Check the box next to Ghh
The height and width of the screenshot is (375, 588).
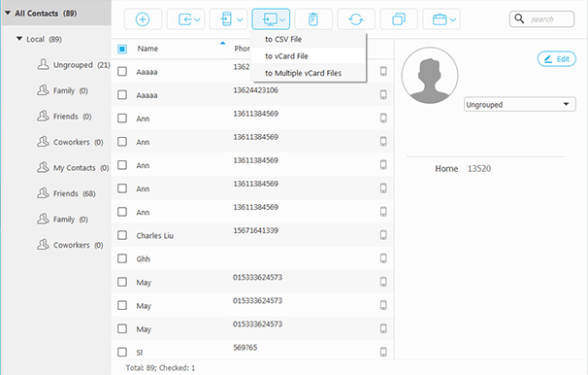122,258
